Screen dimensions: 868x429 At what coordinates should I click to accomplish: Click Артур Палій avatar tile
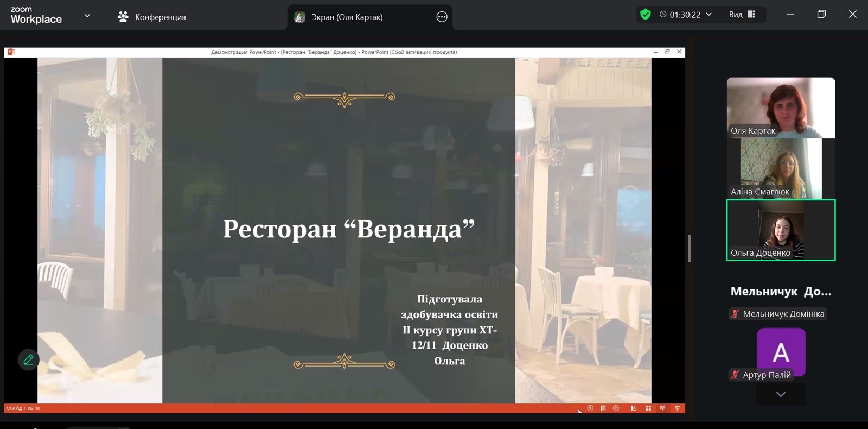pos(781,352)
